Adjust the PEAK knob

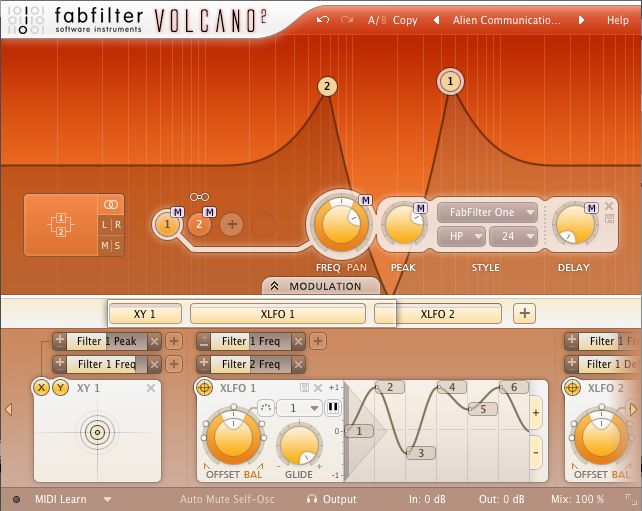404,224
